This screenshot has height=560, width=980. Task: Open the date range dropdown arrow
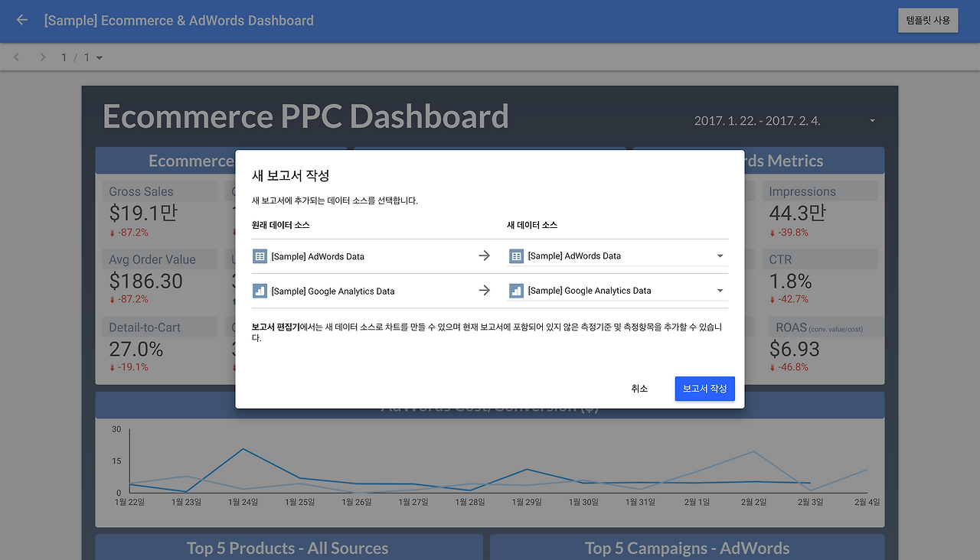click(x=872, y=121)
